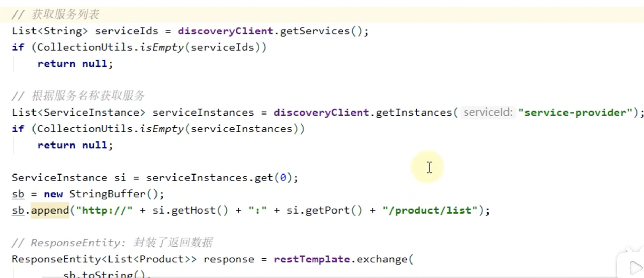
Task: Click the 获取服务列表 comment line
Action: pyautogui.click(x=56, y=14)
